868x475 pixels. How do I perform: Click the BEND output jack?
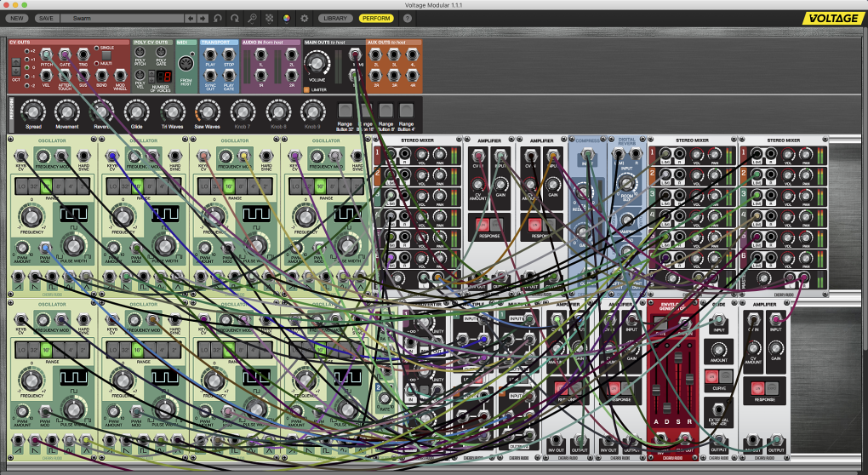[102, 76]
